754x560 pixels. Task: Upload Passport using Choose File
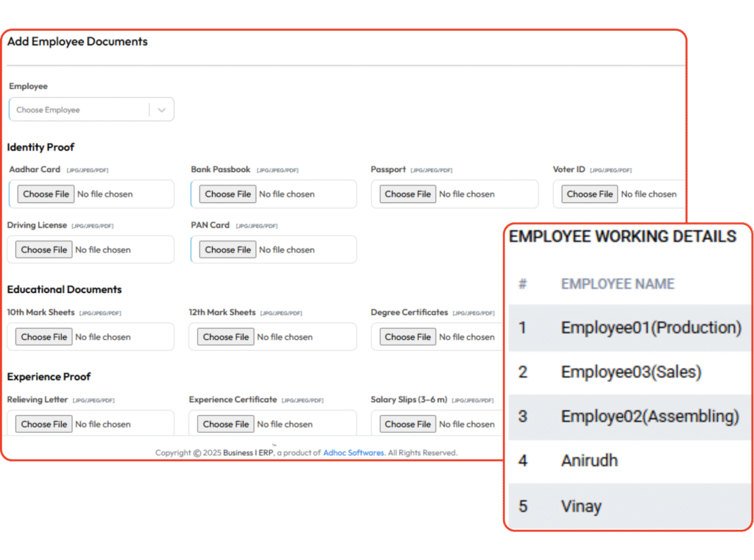click(x=408, y=194)
